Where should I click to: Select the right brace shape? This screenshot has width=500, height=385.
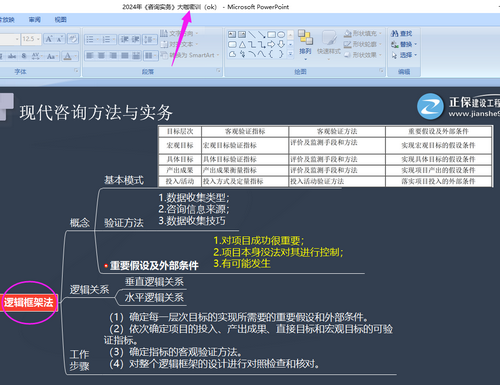click(x=281, y=54)
